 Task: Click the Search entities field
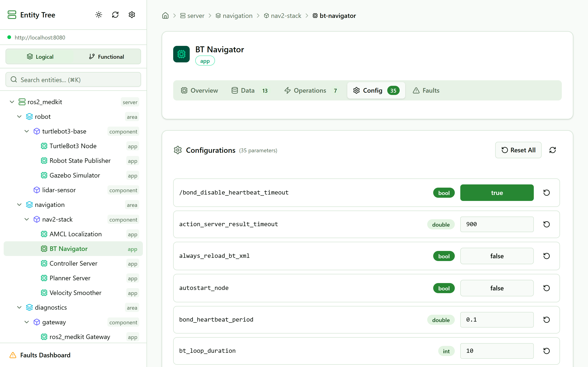[73, 80]
